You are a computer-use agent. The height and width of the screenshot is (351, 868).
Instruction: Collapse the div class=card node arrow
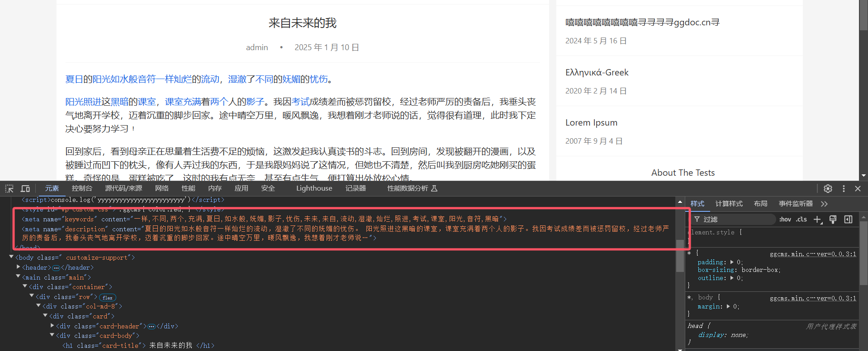[x=46, y=316]
